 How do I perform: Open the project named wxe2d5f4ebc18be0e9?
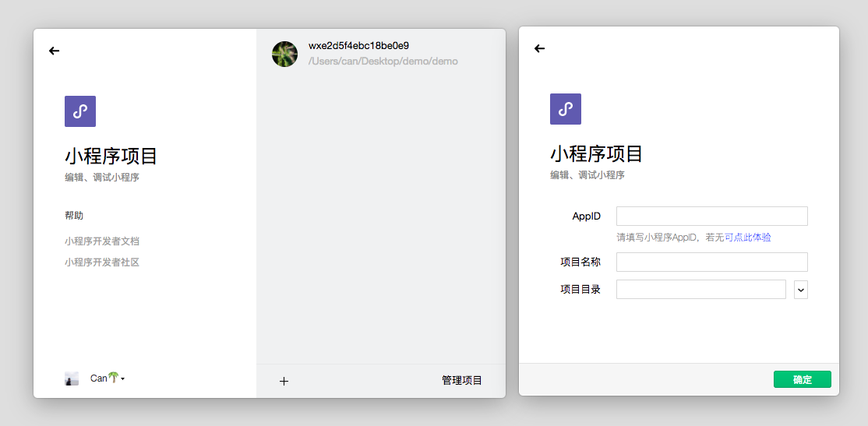358,46
